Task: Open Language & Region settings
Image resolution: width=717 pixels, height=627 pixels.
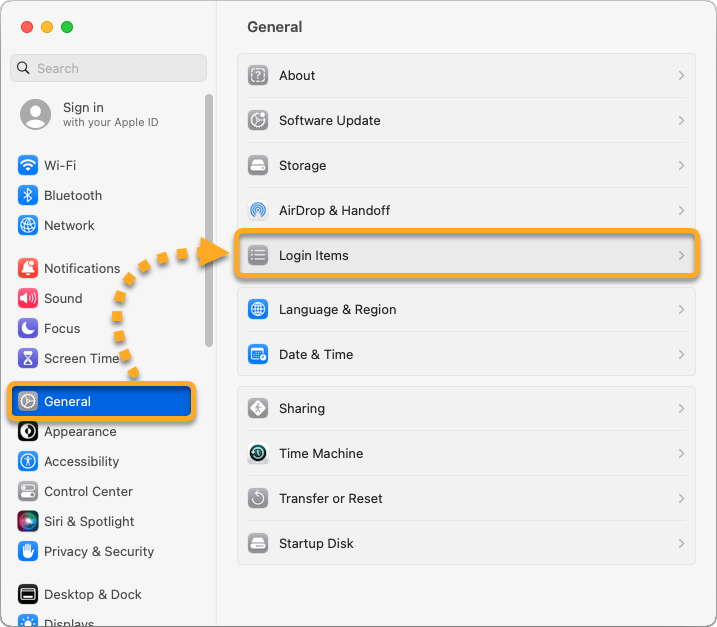Action: pyautogui.click(x=337, y=309)
